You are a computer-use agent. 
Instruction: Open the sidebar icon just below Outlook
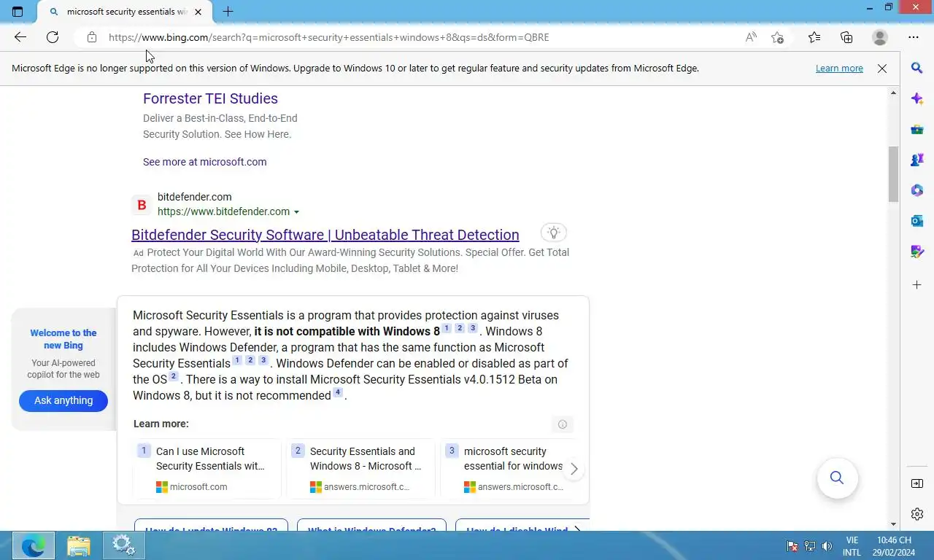pos(917,252)
